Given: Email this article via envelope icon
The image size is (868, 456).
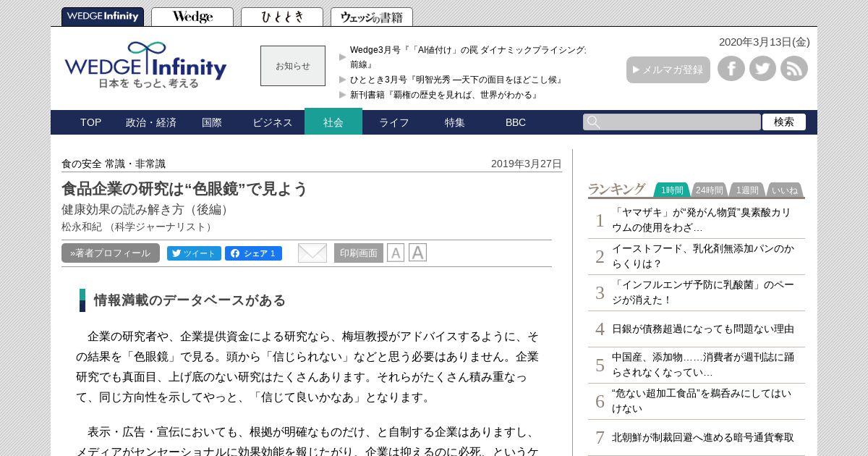Looking at the screenshot, I should tap(312, 253).
